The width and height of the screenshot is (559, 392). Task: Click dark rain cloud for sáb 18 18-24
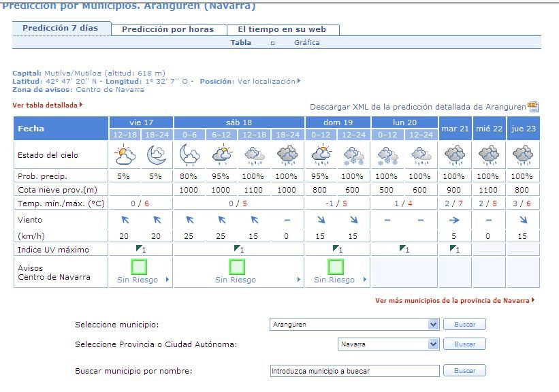[287, 155]
